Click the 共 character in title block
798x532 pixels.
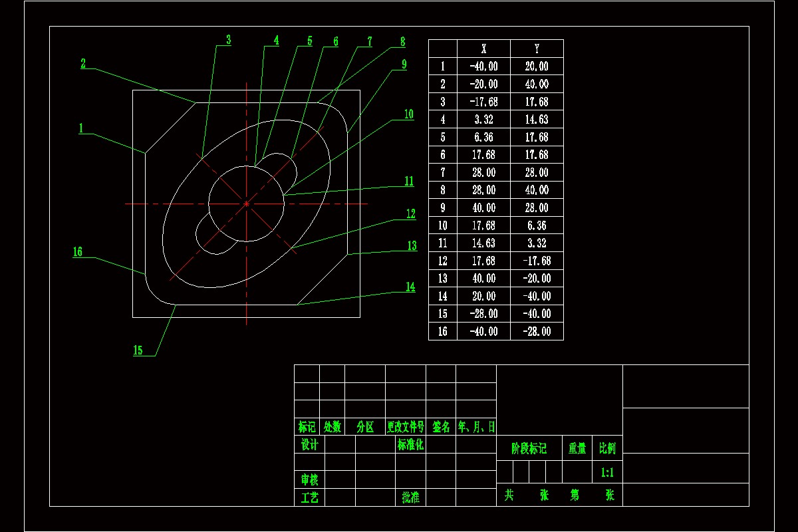(509, 495)
